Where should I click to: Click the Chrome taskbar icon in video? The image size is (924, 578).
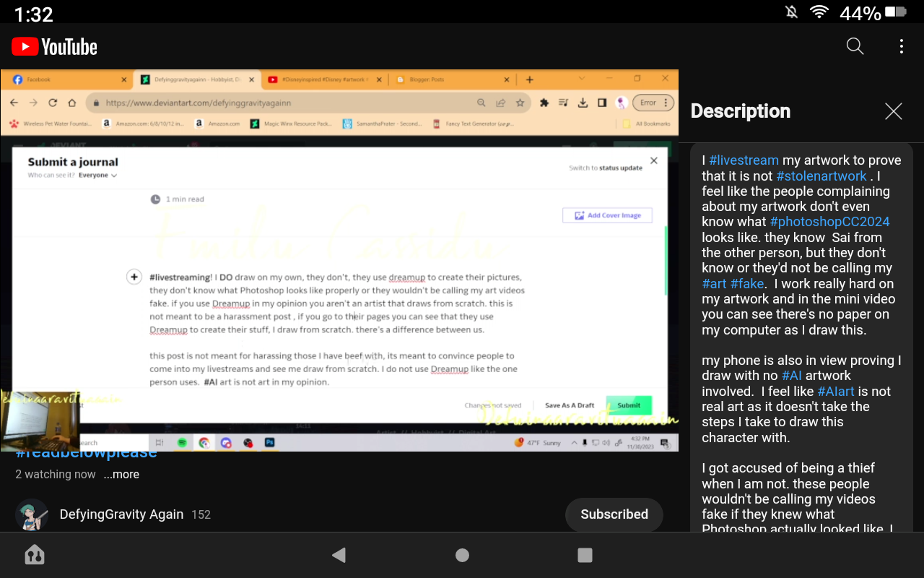[204, 442]
